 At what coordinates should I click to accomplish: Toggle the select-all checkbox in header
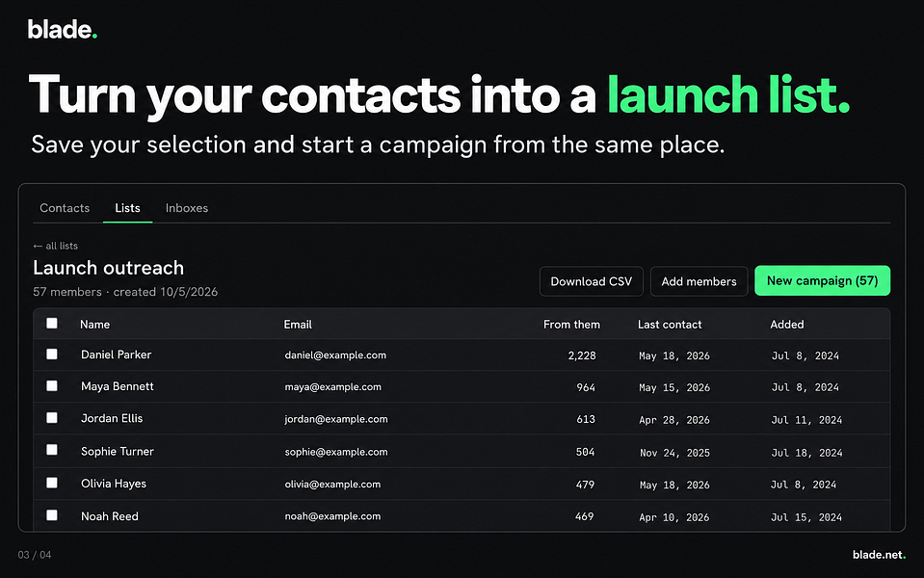pos(52,323)
